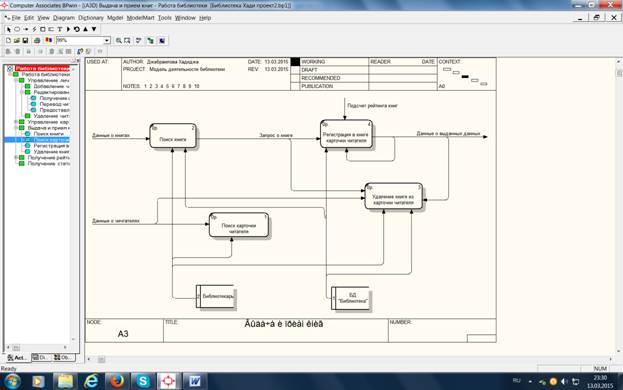
Task: Click the Print icon in the toolbar
Action: (x=37, y=41)
